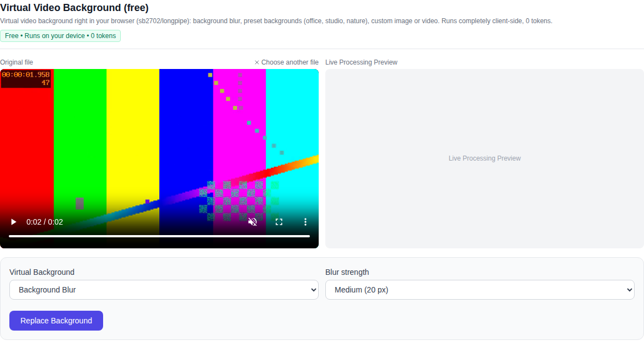Unmute the video audio

(253, 222)
